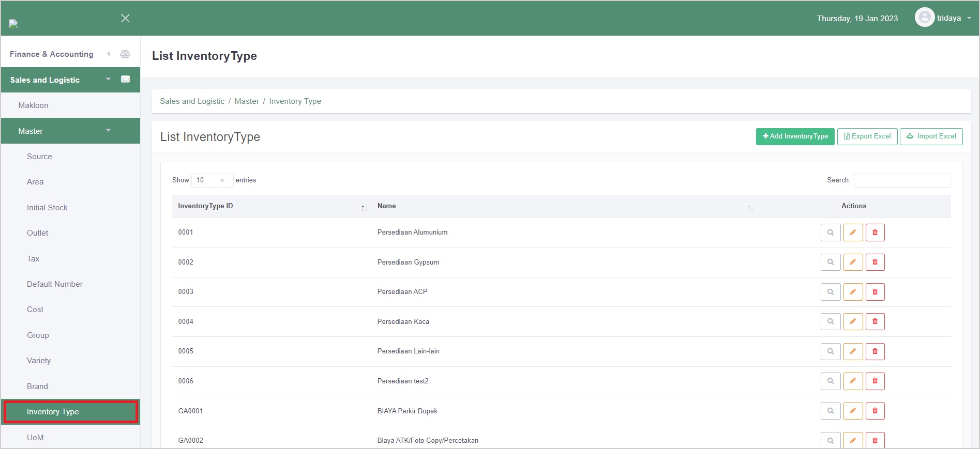Image resolution: width=980 pixels, height=449 pixels.
Task: Click the tridaya user avatar icon
Action: tap(924, 18)
